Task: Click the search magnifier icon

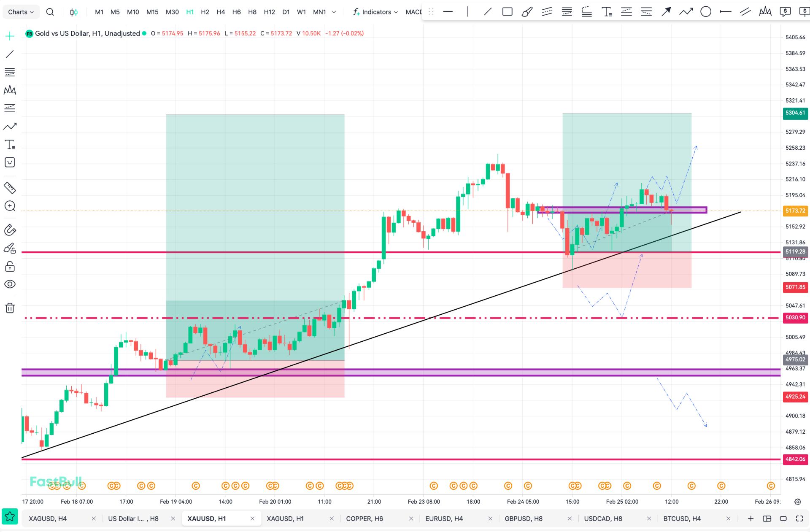Action: [x=50, y=12]
